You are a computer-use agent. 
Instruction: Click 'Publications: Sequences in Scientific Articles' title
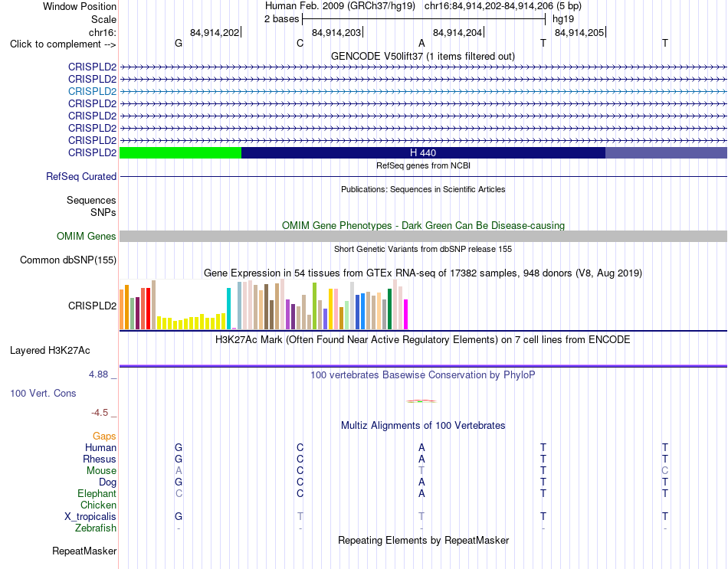[423, 189]
